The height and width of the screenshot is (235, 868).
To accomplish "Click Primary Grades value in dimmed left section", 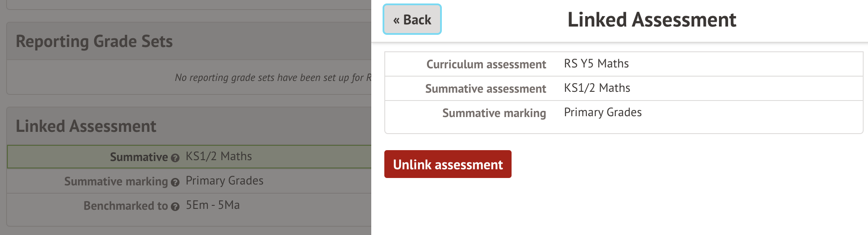I will (224, 181).
